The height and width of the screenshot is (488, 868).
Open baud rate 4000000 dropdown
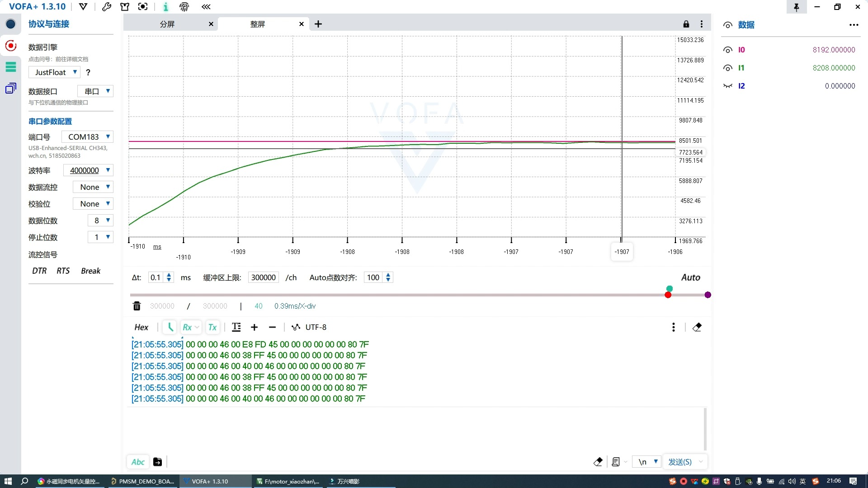click(88, 170)
